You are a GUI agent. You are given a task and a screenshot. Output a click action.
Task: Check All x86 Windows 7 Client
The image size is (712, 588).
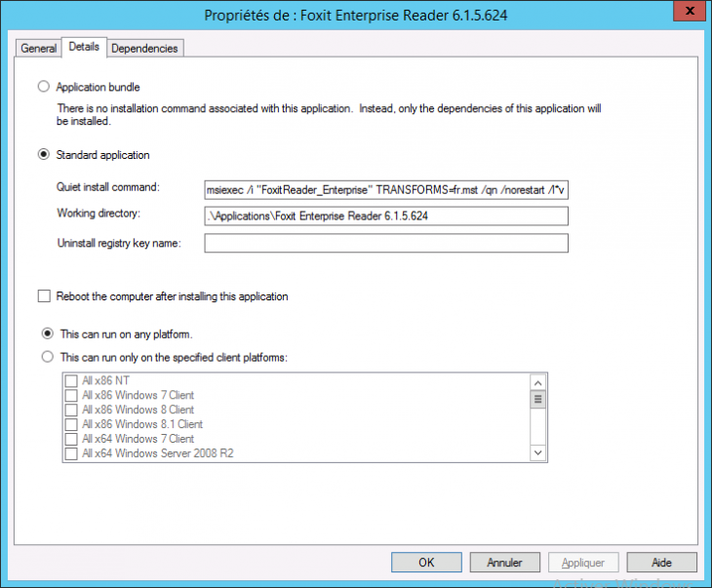[71, 395]
